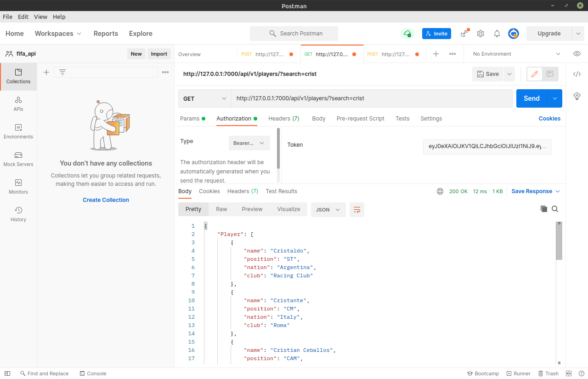Open Monitors in sidebar
The width and height of the screenshot is (588, 379).
pos(18,187)
